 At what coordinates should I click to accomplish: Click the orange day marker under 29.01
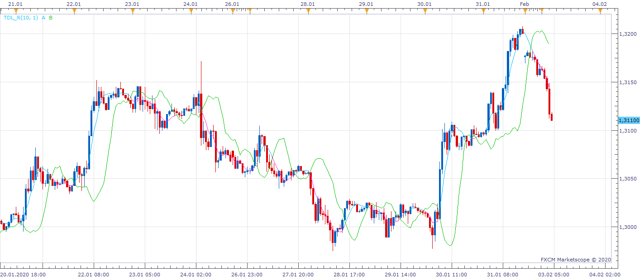pos(366,10)
